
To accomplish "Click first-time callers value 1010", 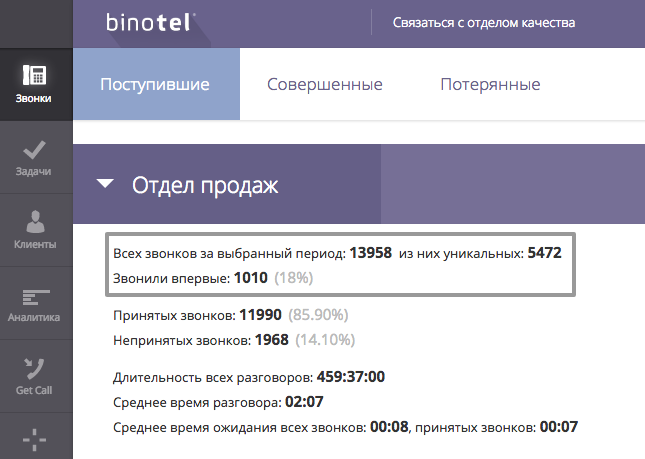I will [251, 278].
